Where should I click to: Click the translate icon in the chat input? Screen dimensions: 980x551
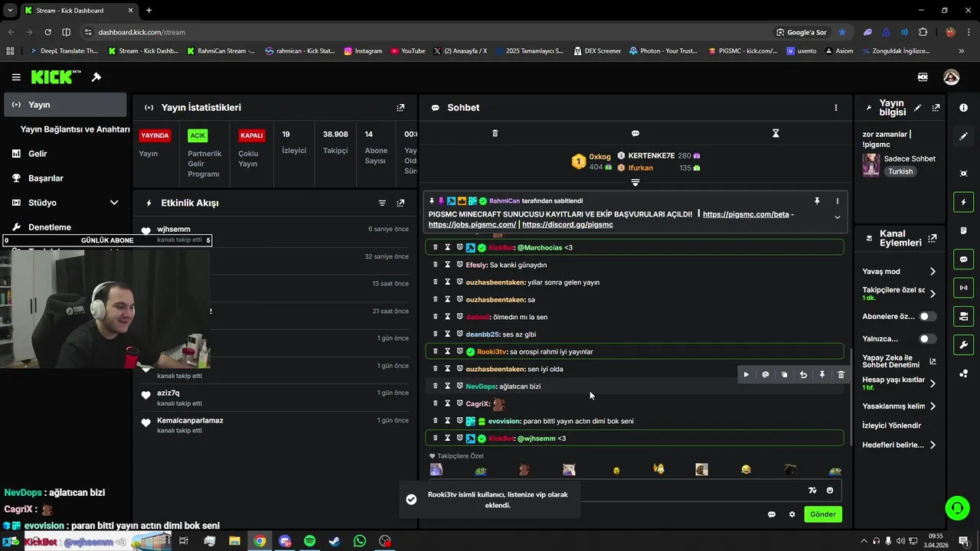[x=812, y=491]
